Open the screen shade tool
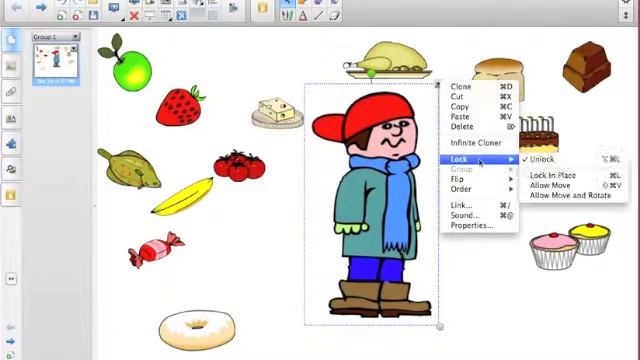This screenshot has width=640, height=360. pos(150,16)
